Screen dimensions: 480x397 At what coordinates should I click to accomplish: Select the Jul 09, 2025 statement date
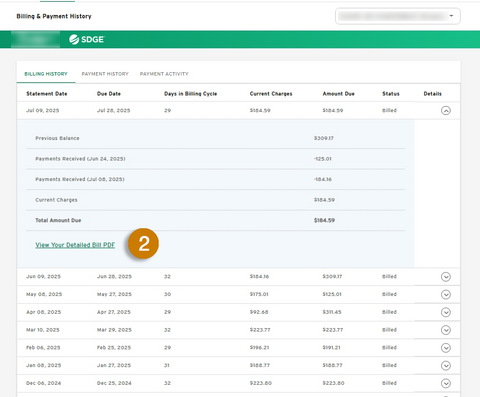[43, 110]
